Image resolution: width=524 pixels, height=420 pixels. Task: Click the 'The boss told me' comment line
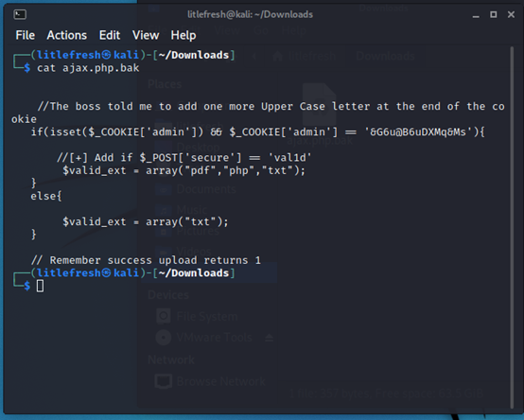(95, 106)
